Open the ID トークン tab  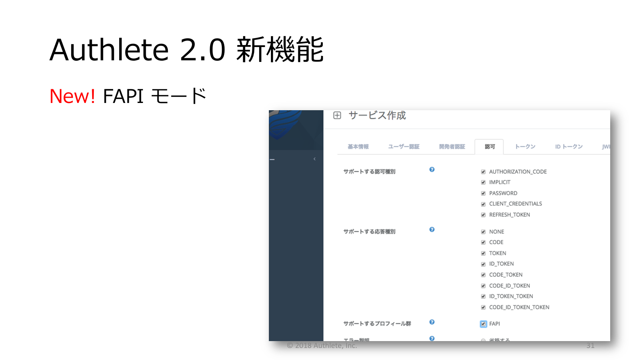pyautogui.click(x=569, y=147)
